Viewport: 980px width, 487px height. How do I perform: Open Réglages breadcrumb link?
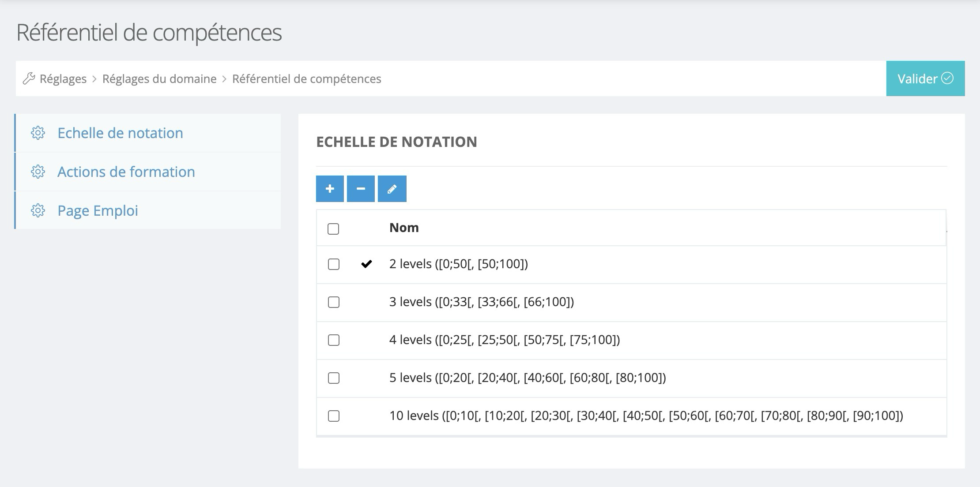[63, 79]
